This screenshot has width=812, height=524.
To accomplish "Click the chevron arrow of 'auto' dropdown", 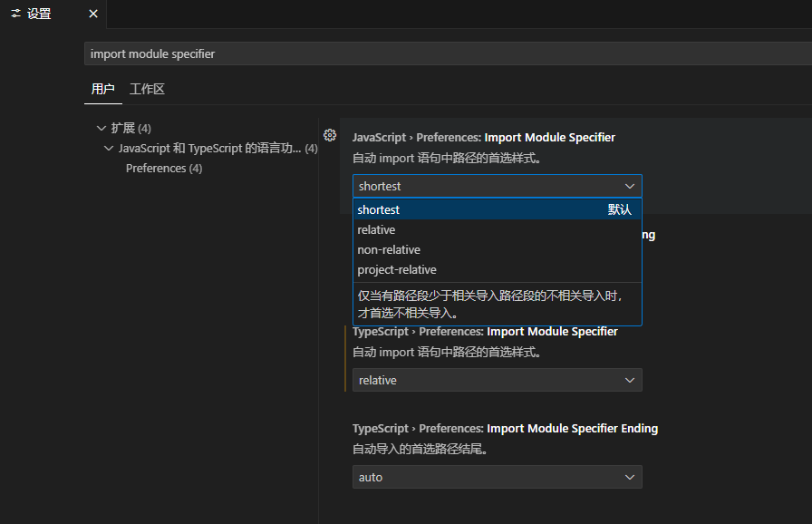I will tap(630, 477).
